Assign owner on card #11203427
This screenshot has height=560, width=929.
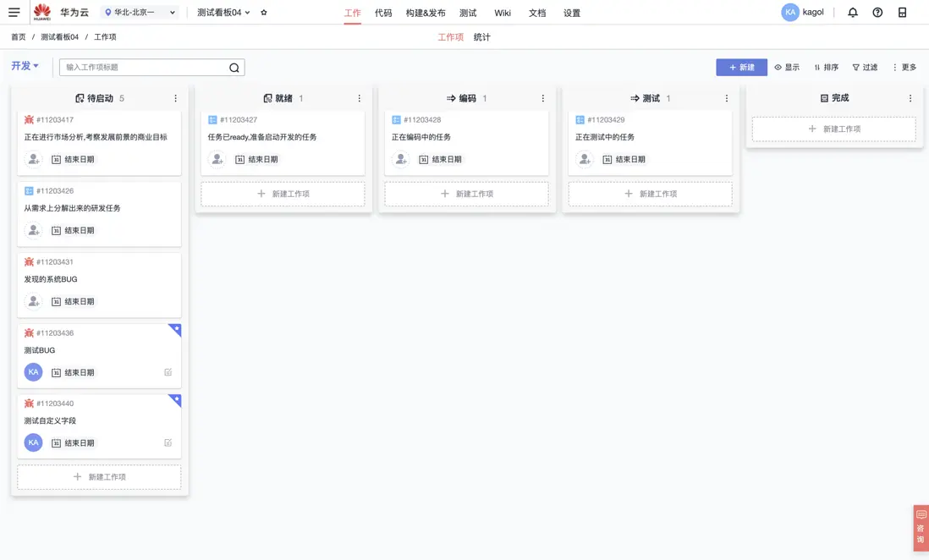pyautogui.click(x=217, y=159)
